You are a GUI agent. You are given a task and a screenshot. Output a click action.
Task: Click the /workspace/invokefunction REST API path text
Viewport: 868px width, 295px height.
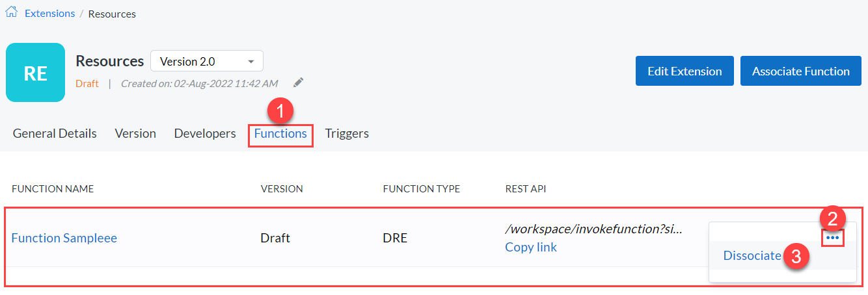(x=593, y=229)
